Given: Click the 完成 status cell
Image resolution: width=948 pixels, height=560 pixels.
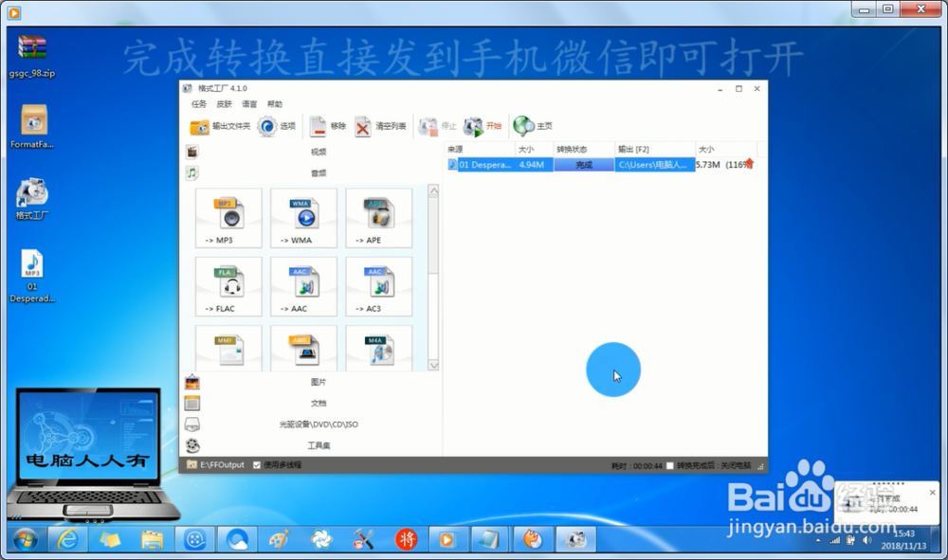Looking at the screenshot, I should pos(584,164).
